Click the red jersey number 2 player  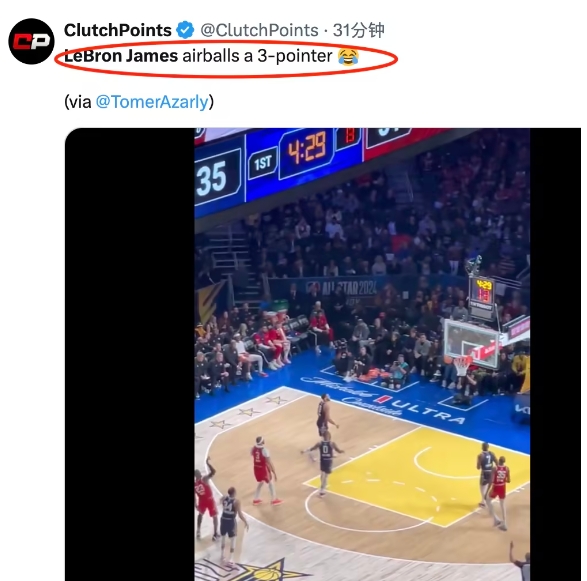click(x=263, y=470)
